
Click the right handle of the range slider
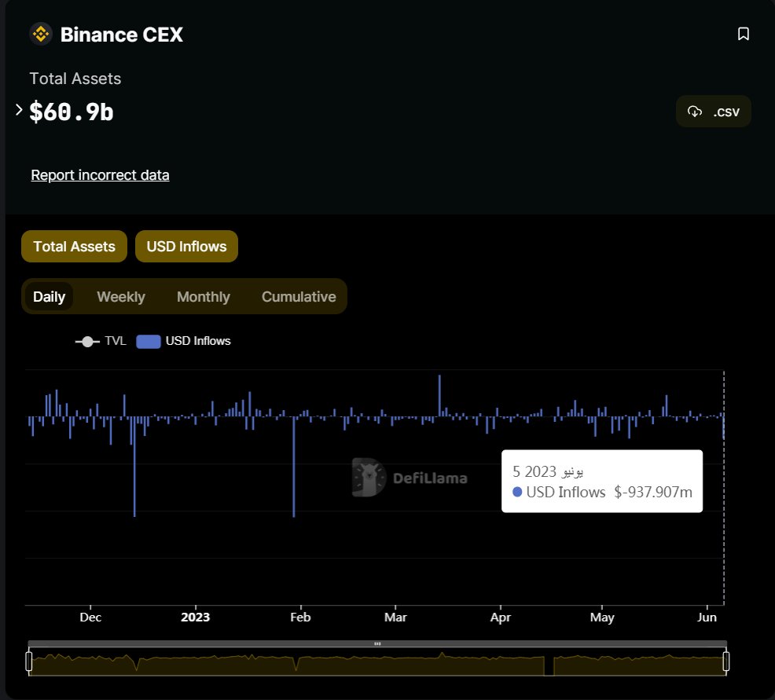[726, 661]
